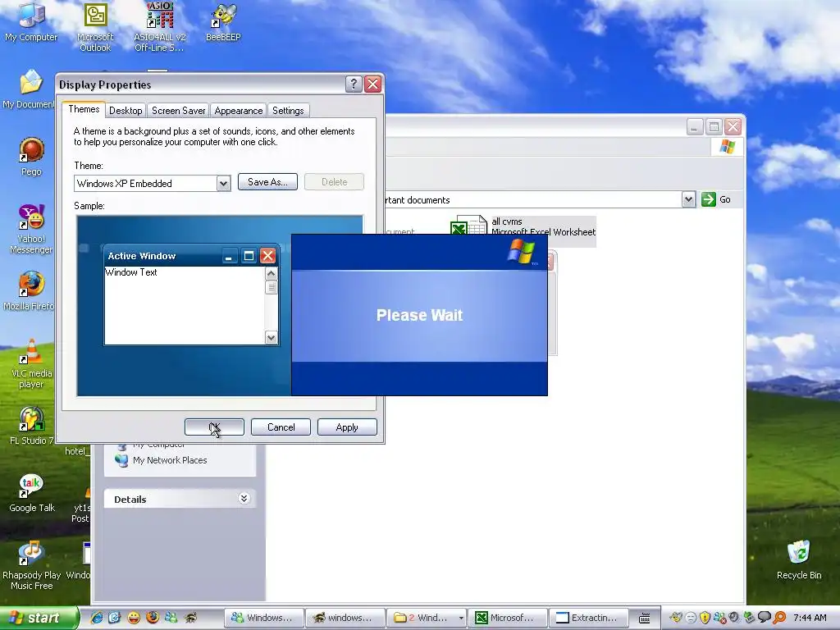Click Internet Explorer quick launch icon
The image size is (840, 630).
coord(97,617)
